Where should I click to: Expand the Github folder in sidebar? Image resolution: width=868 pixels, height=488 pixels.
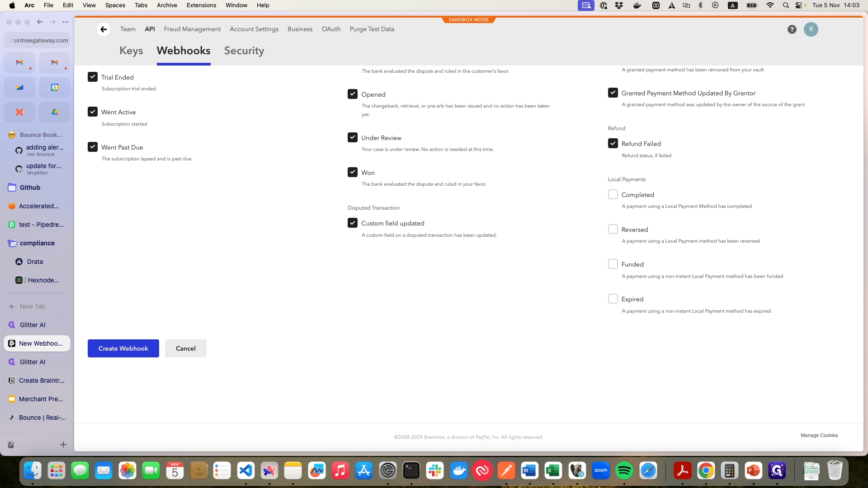click(37, 188)
